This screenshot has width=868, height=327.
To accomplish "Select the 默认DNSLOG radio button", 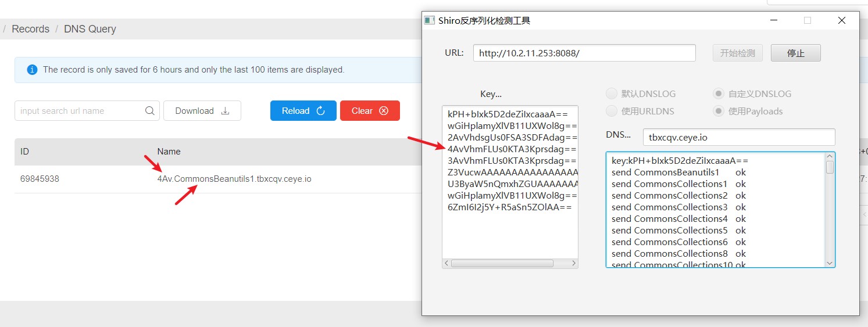I will pos(611,94).
